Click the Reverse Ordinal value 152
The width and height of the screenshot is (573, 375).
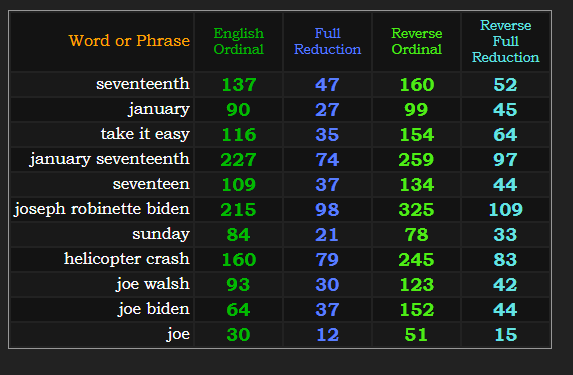coord(417,310)
